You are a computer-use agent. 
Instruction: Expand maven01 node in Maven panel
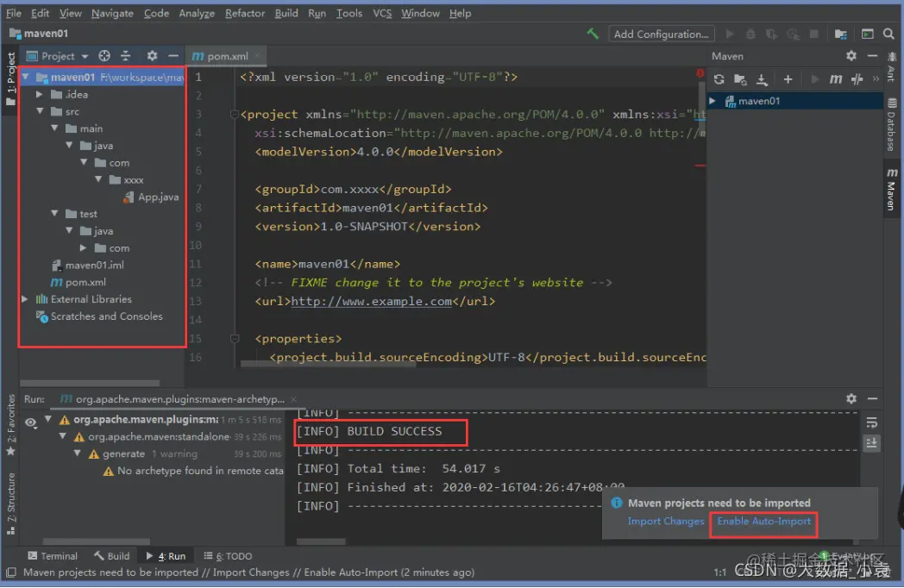[713, 101]
